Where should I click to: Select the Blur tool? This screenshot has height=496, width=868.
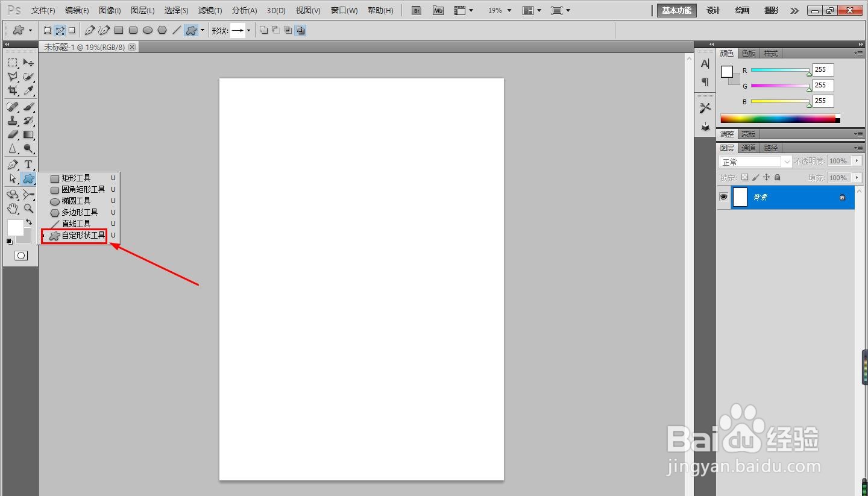click(13, 148)
